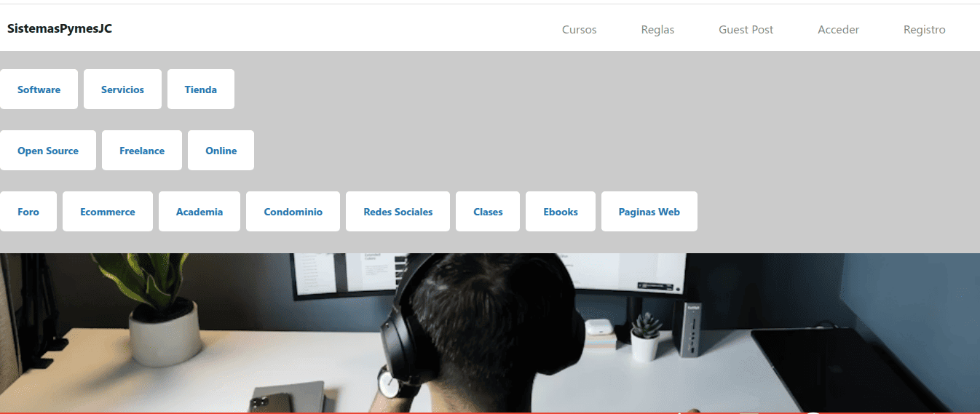Open the Condominio button
Viewport: 980px width, 414px height.
(293, 212)
